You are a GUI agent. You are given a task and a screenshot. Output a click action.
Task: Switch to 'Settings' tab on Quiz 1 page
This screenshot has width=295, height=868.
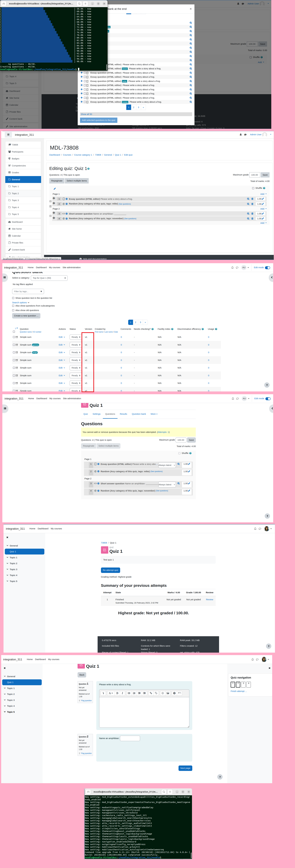click(96, 414)
